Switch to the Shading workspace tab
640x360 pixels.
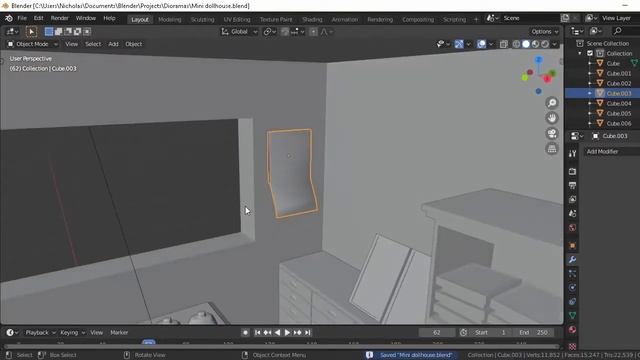(312, 19)
